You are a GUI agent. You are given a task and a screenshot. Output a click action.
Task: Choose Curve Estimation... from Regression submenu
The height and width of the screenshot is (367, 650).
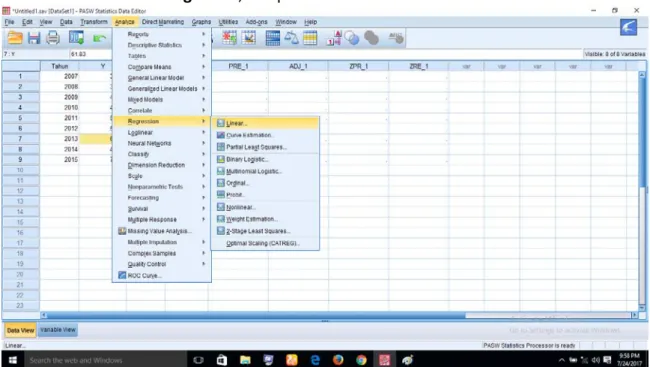coord(265,135)
